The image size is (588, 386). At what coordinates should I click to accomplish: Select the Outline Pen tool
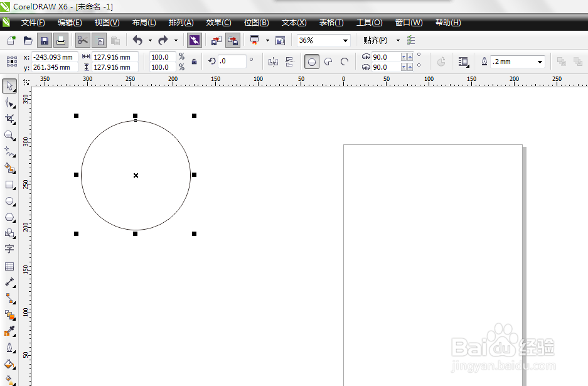pos(9,348)
